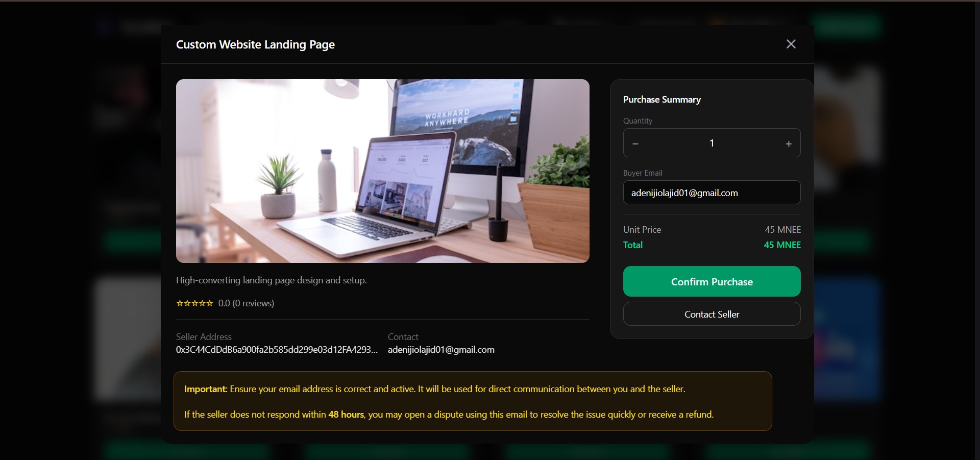Focus the Buyer Email input field
The width and height of the screenshot is (980, 460).
click(x=712, y=192)
